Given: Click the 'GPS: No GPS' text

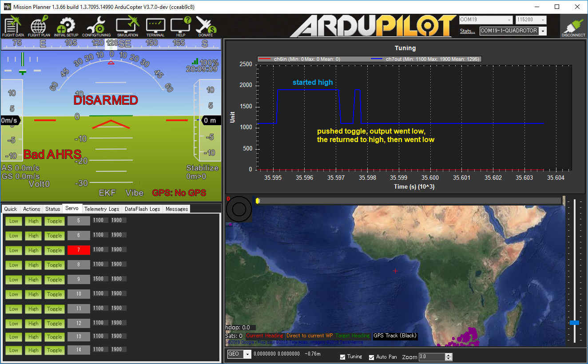Looking at the screenshot, I should point(179,193).
